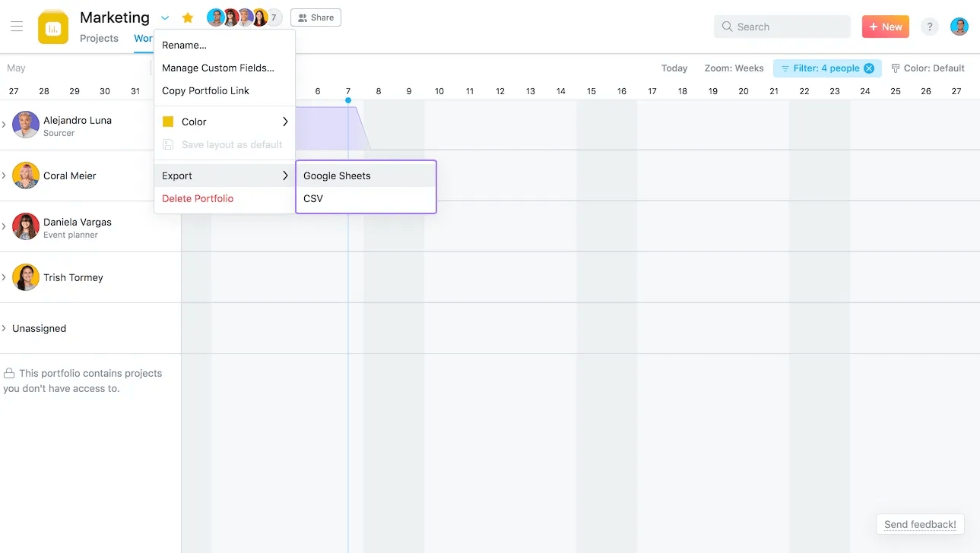Open the help question mark menu
The image size is (980, 553).
pyautogui.click(x=929, y=27)
